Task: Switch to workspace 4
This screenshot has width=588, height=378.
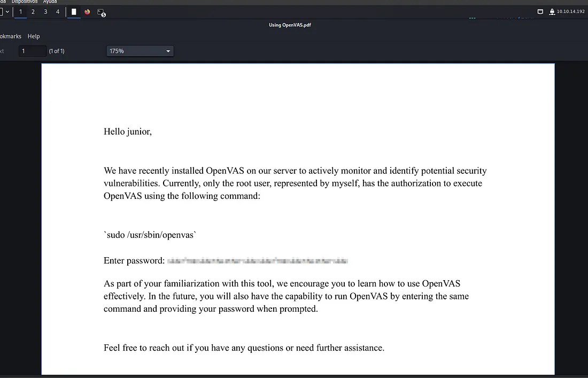Action: tap(58, 12)
